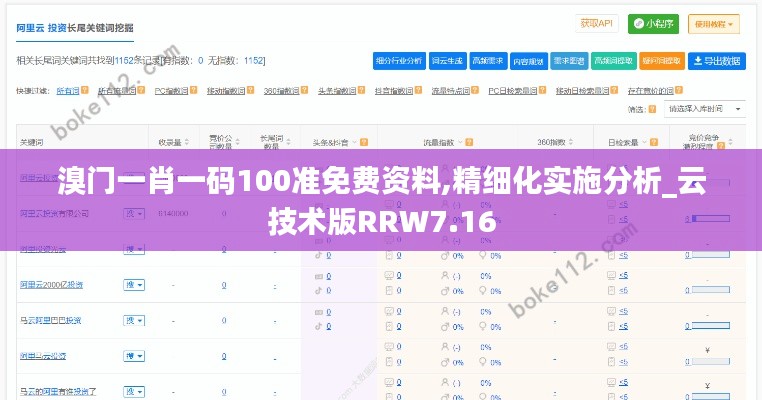Click Douyin icon in 马云阿里巴巴投资 row

319,327
